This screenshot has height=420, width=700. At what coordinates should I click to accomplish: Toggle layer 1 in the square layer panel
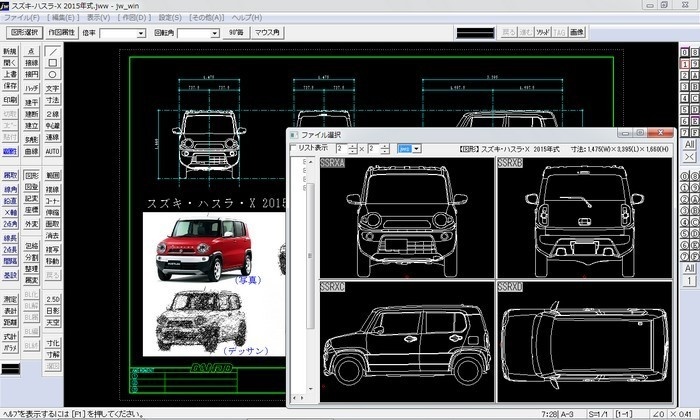pos(684,64)
